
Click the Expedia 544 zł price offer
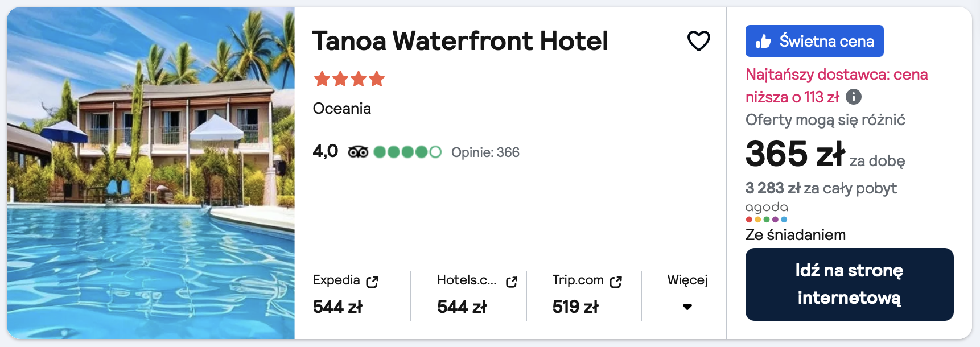coord(337,307)
